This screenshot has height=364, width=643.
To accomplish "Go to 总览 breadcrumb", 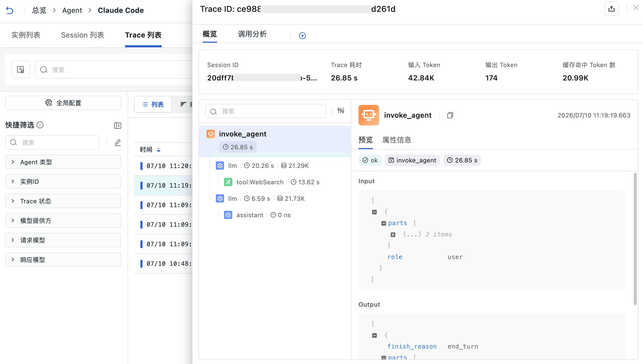I will pos(39,10).
